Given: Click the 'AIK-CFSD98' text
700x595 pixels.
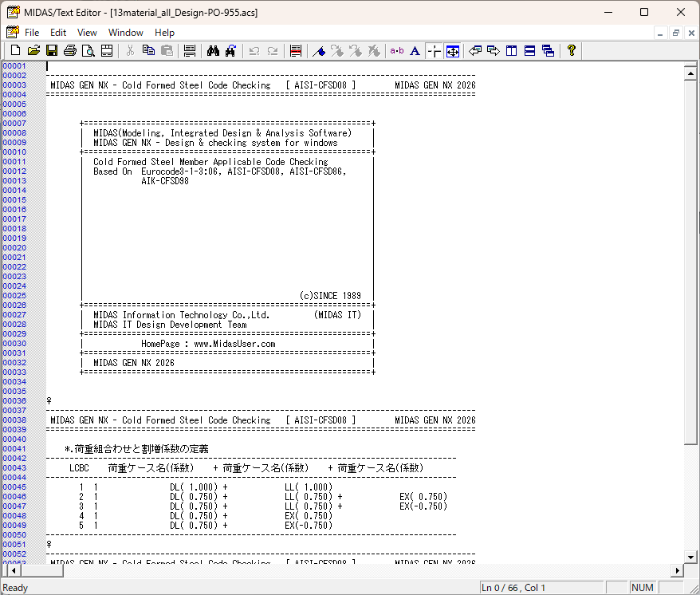Looking at the screenshot, I should 165,181.
